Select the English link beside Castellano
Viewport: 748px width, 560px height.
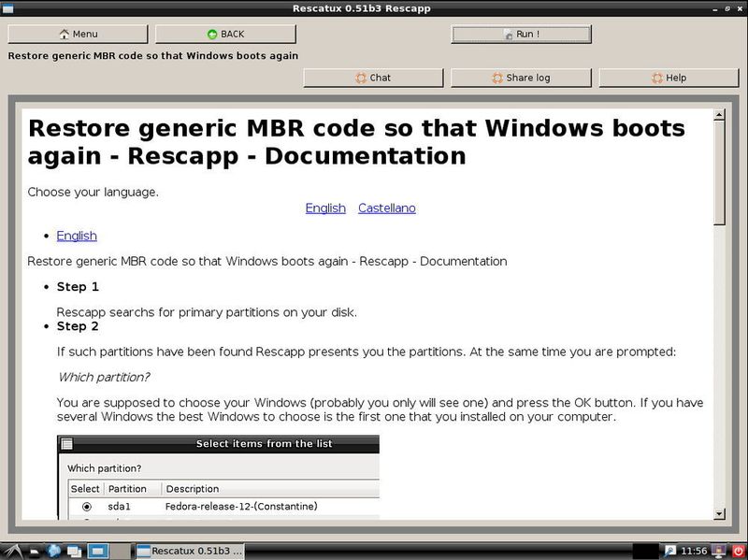325,208
